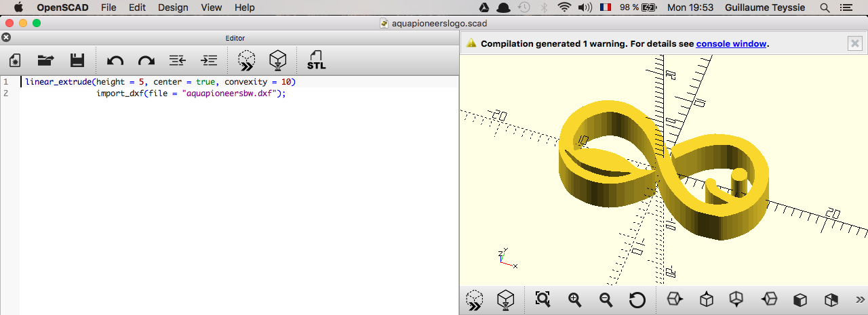Zoom out of the 3D view
The height and width of the screenshot is (315, 868).
pyautogui.click(x=606, y=299)
